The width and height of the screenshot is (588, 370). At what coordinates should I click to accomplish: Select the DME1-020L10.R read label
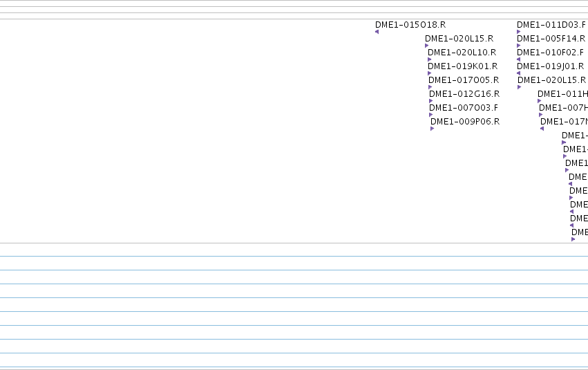[462, 53]
